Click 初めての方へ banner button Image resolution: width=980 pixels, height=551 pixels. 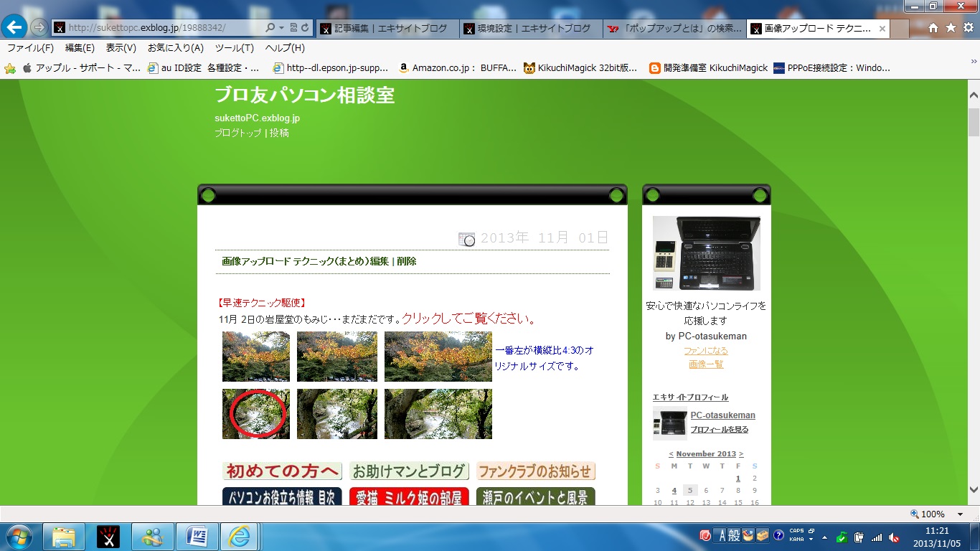[282, 471]
